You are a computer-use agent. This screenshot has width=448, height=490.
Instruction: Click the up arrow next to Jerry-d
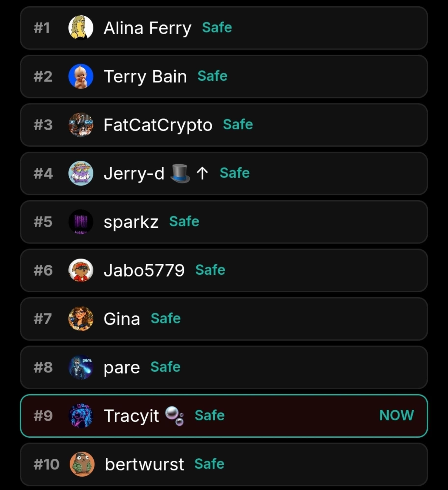click(x=202, y=173)
